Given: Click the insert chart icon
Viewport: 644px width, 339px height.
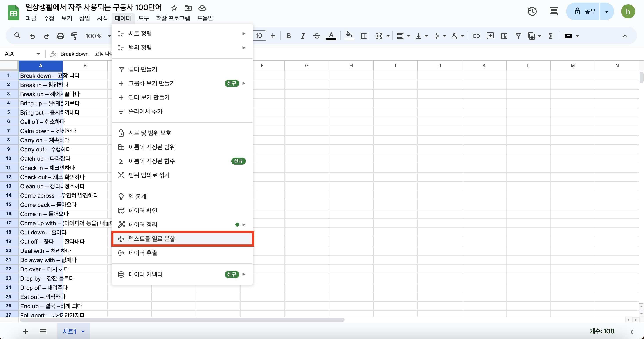Looking at the screenshot, I should [x=504, y=36].
